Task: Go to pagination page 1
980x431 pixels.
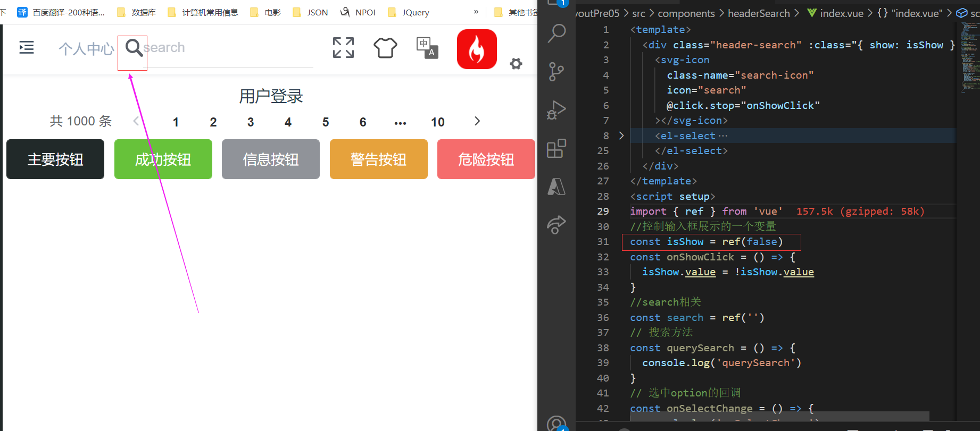Action: (x=176, y=122)
